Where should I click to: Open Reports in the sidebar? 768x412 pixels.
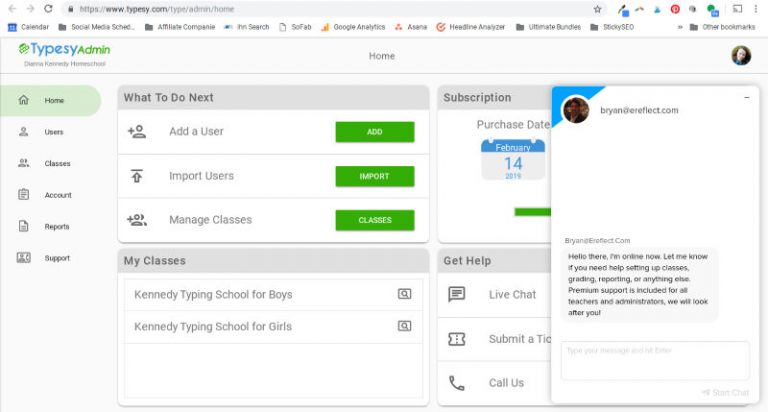click(56, 226)
